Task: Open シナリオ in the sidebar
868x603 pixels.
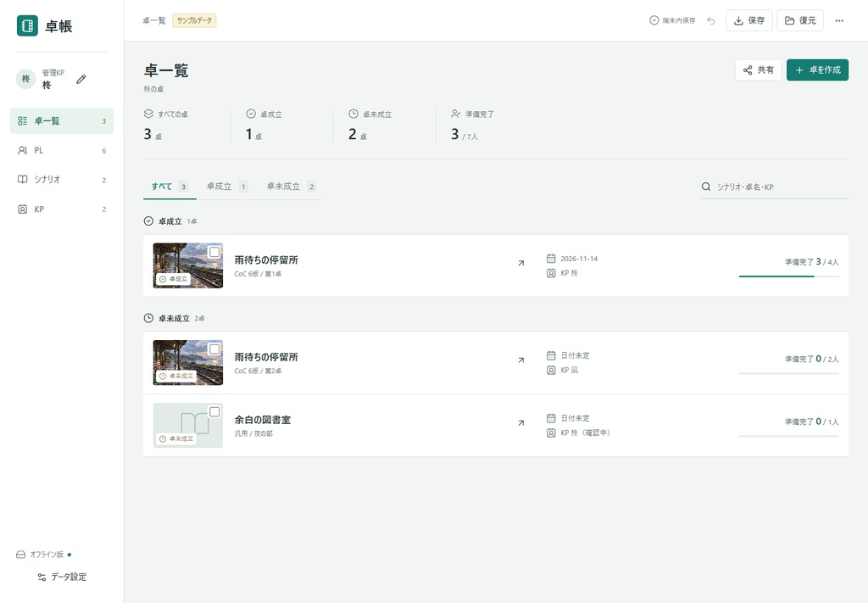Action: point(61,180)
